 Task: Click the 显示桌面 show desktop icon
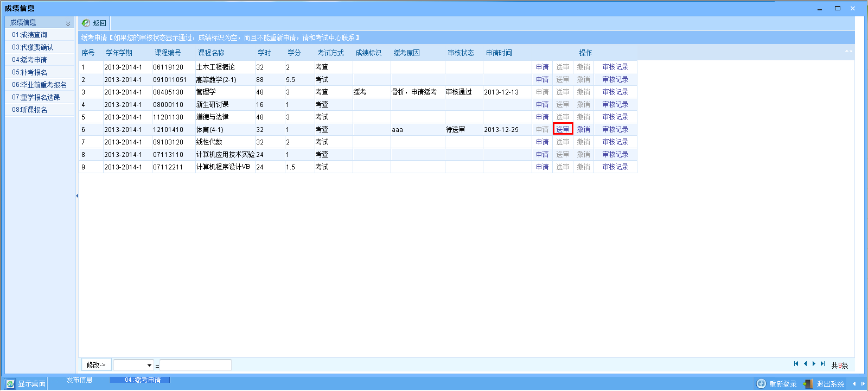[x=10, y=384]
